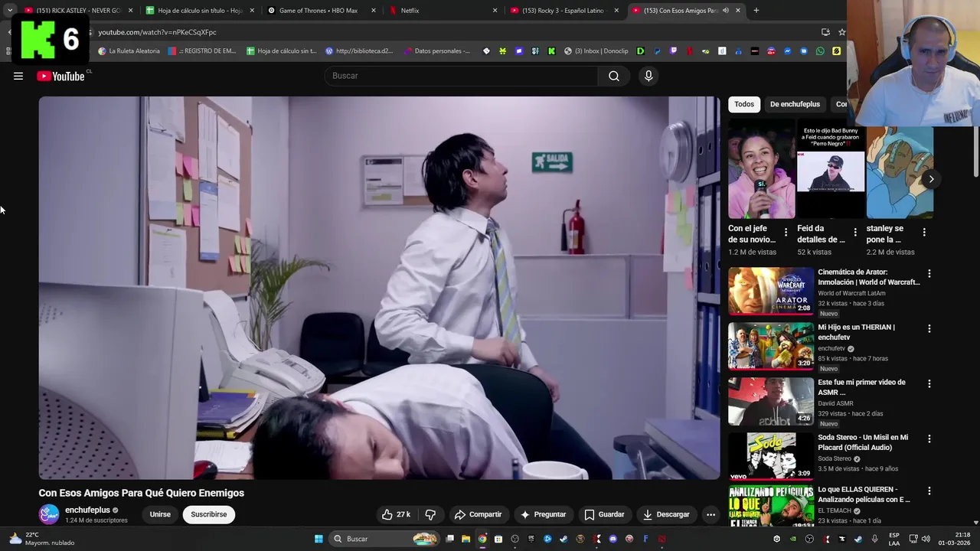980x551 pixels.
Task: Open File Explorer from the taskbar
Action: pos(465,539)
